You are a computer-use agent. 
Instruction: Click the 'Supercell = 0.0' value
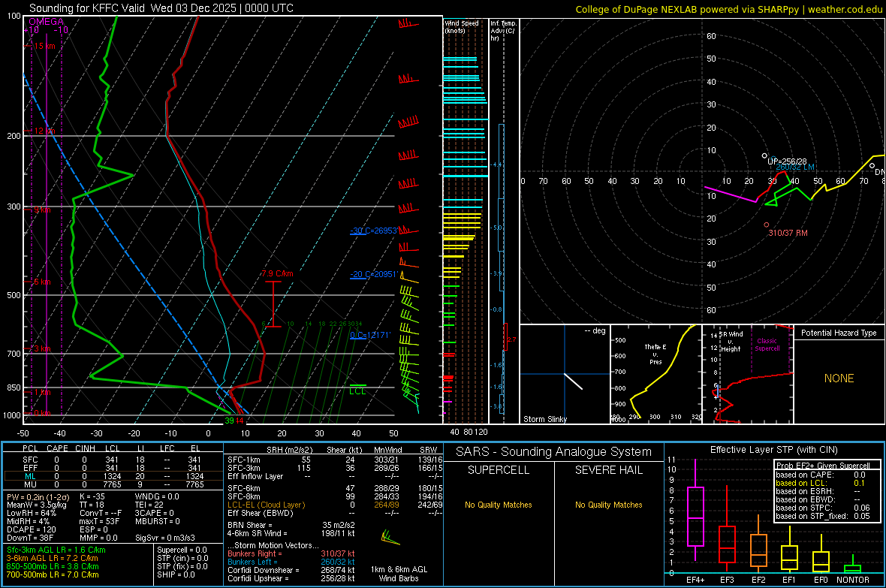point(182,550)
